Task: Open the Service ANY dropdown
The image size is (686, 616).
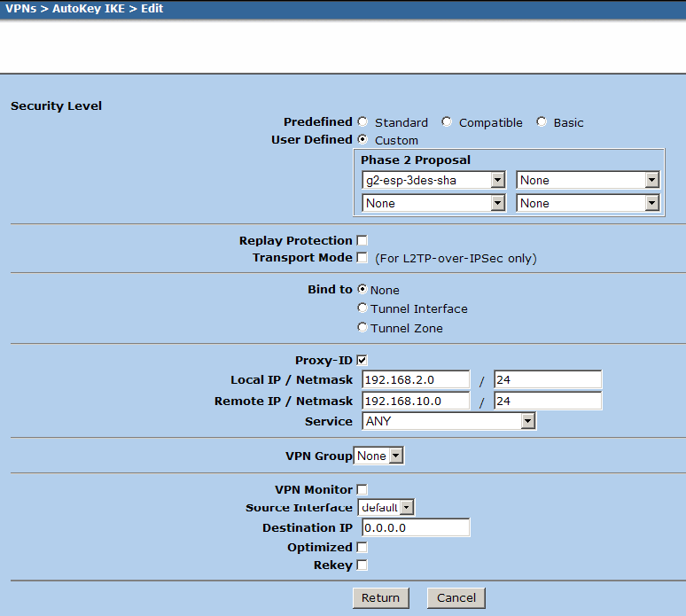Action: pyautogui.click(x=448, y=422)
